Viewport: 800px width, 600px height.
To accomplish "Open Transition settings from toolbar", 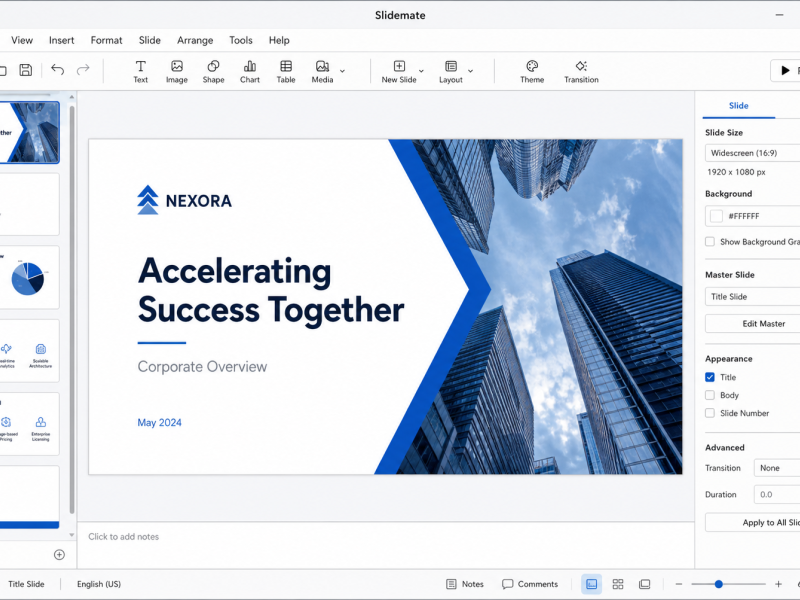I will (581, 71).
